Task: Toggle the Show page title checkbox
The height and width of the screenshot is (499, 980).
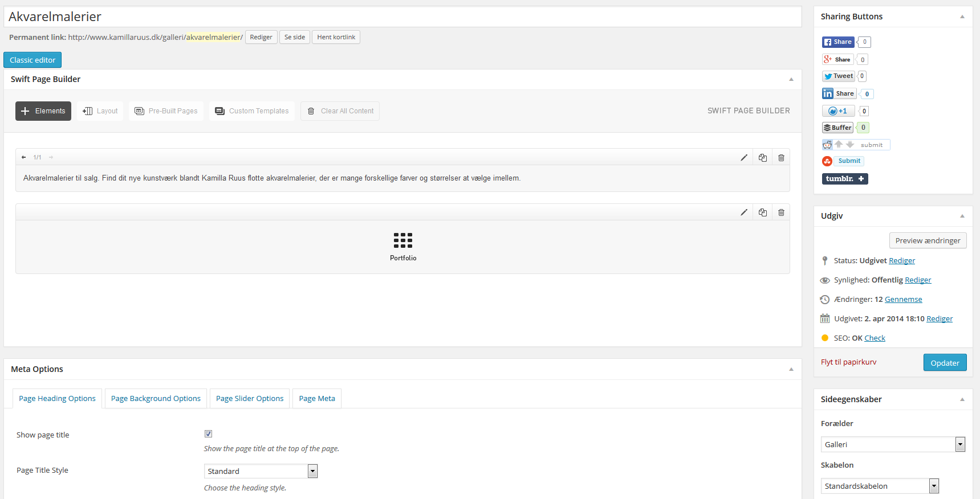Action: point(208,434)
